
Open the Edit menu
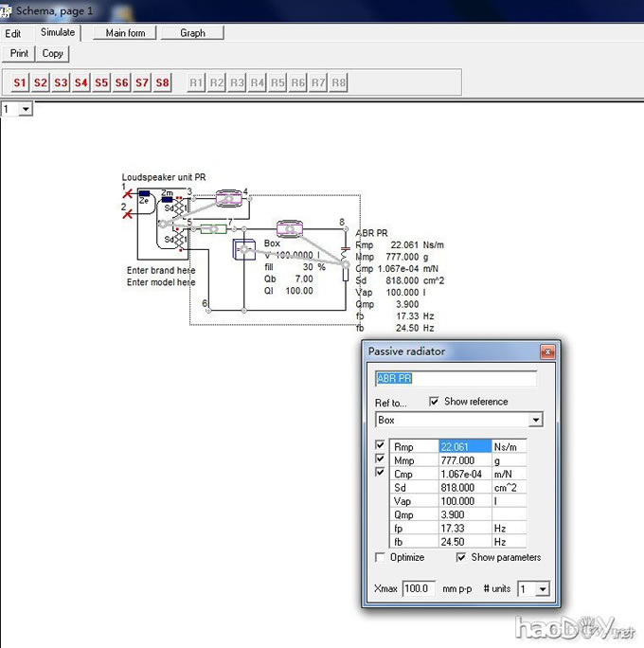click(x=13, y=33)
